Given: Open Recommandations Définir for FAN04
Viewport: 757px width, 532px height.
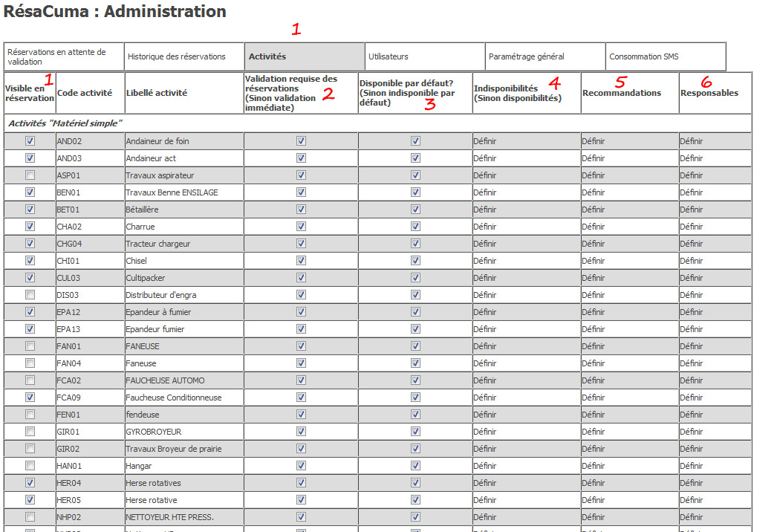Looking at the screenshot, I should tap(594, 363).
